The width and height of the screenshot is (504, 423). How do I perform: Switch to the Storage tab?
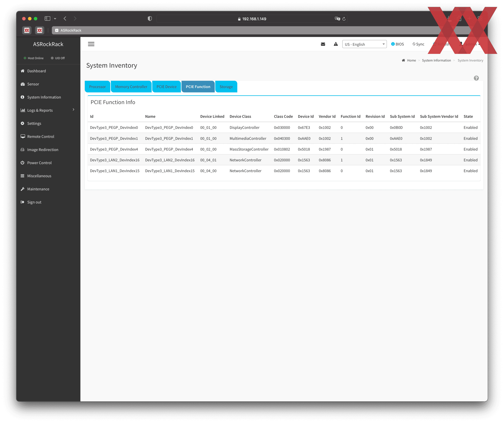coord(226,87)
